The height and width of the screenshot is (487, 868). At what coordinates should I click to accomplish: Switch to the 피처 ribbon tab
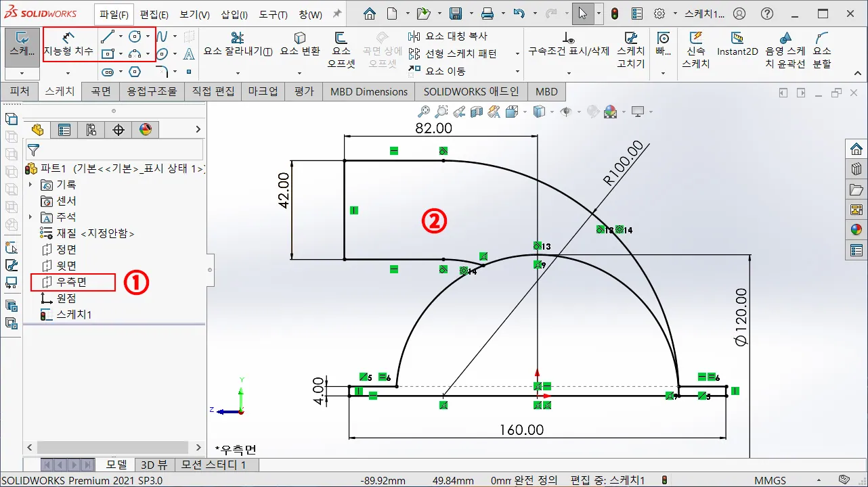pyautogui.click(x=20, y=91)
